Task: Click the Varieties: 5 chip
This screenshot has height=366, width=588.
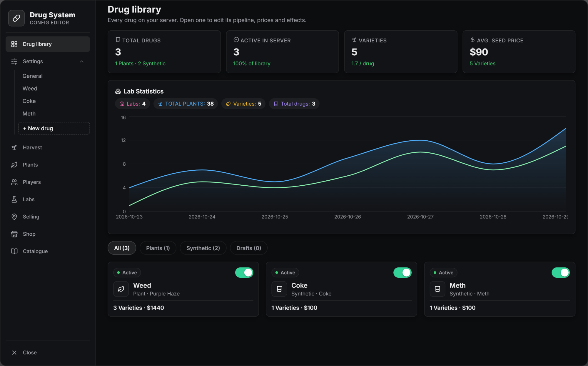Action: point(243,104)
